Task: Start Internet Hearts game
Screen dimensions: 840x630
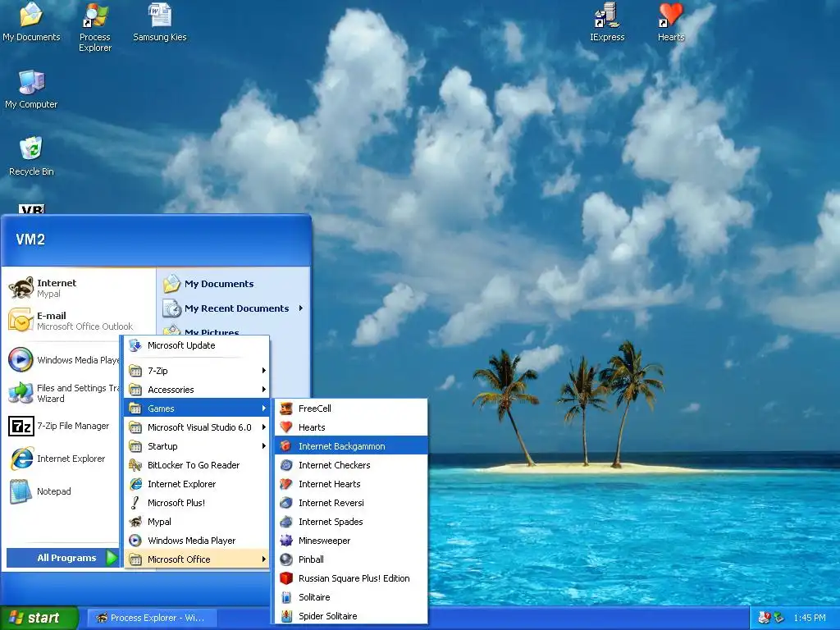Action: 351,484
